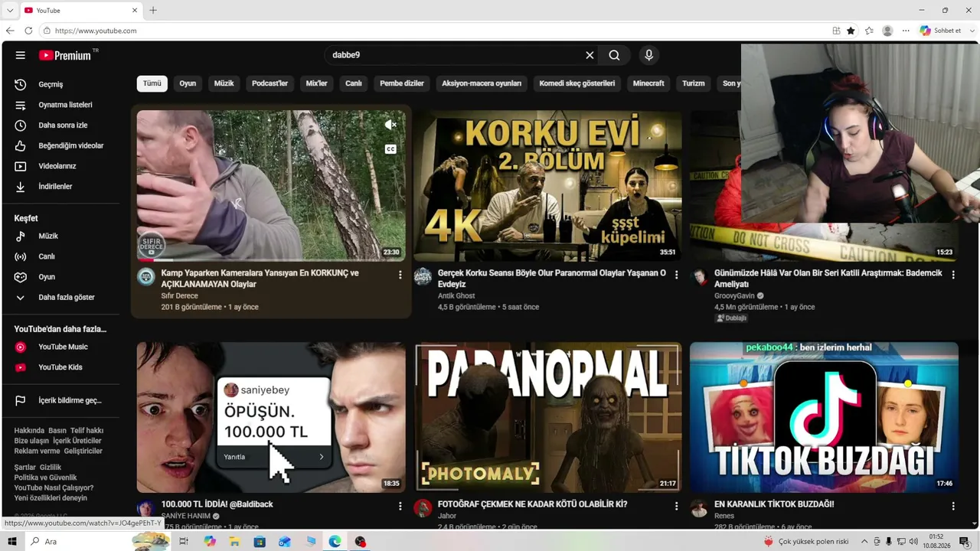Select the Canlı filter chip
The width and height of the screenshot is (980, 551).
click(353, 83)
